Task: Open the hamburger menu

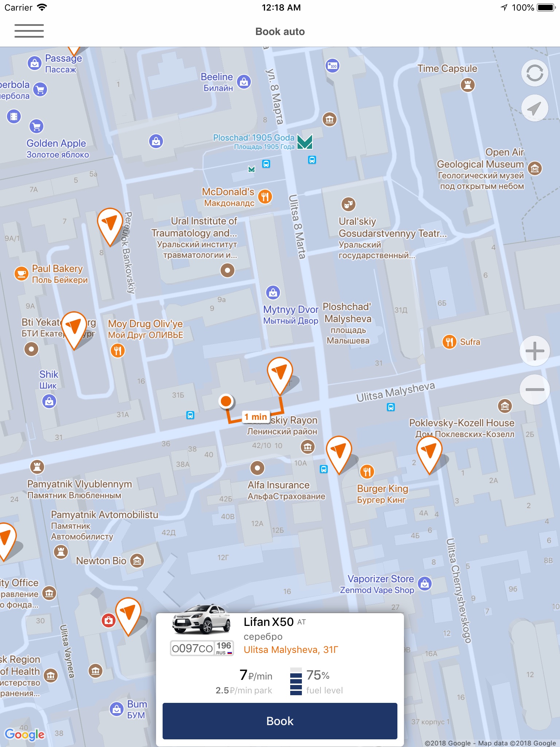Action: [29, 31]
